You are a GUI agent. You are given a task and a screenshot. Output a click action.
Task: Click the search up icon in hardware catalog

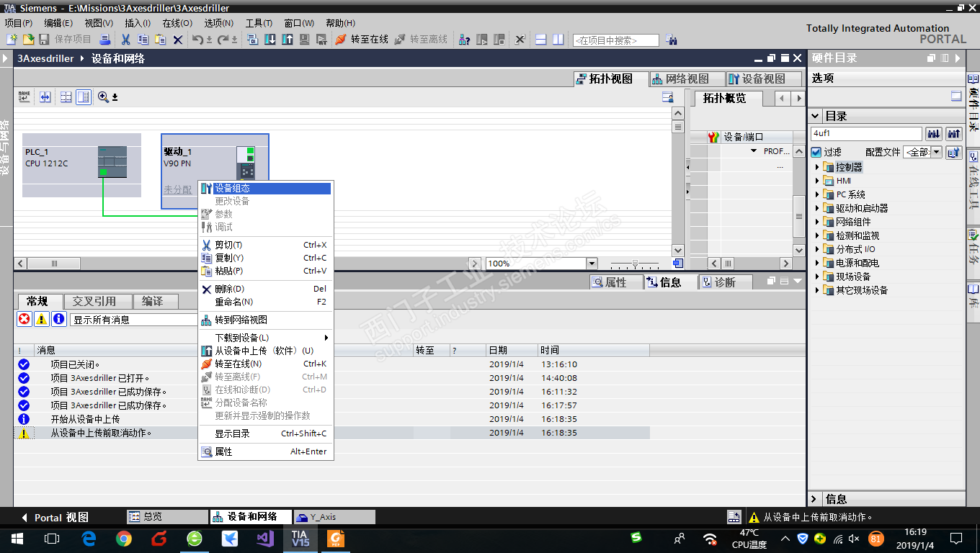click(x=954, y=133)
